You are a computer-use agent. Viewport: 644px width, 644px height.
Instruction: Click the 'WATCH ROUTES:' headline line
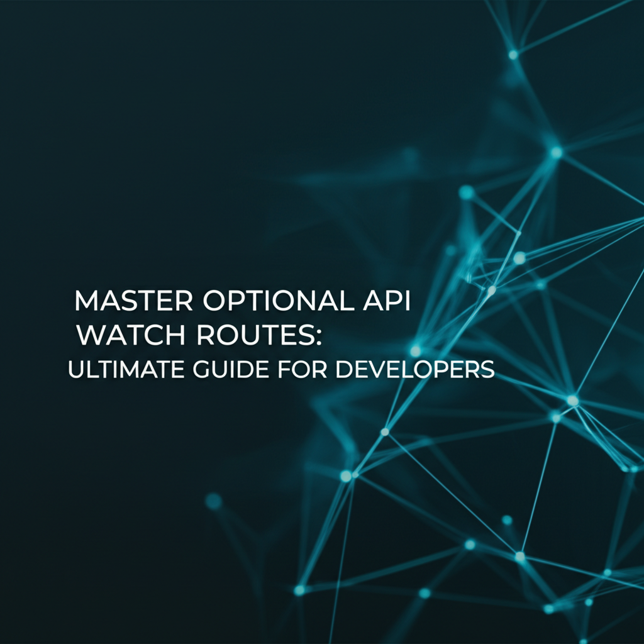(199, 335)
